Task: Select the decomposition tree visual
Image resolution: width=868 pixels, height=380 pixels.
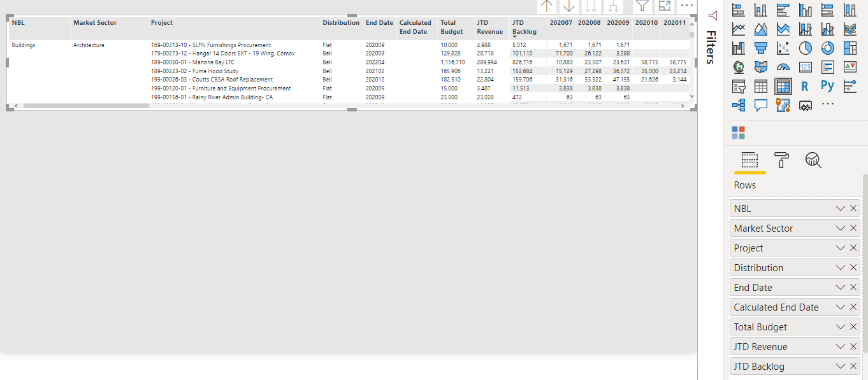Action: pos(739,105)
